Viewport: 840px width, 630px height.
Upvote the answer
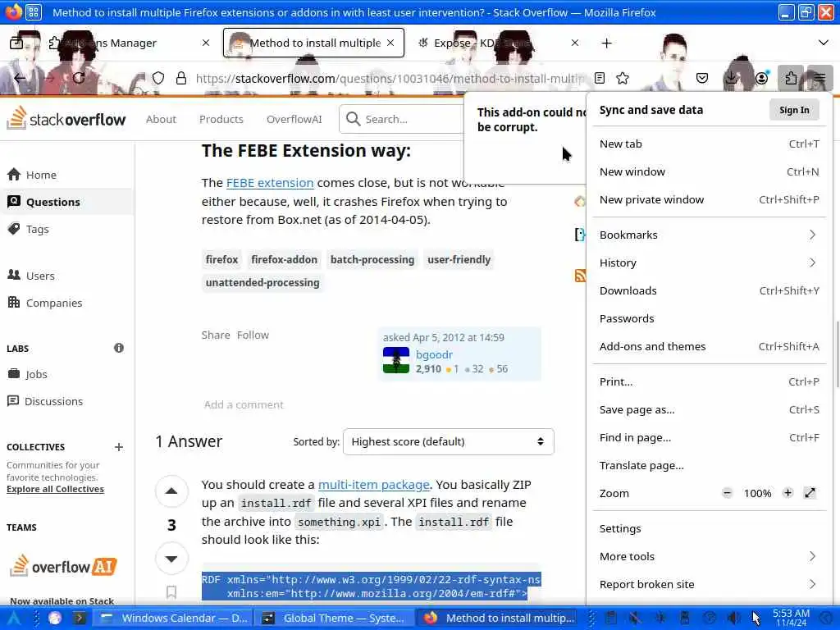click(171, 491)
